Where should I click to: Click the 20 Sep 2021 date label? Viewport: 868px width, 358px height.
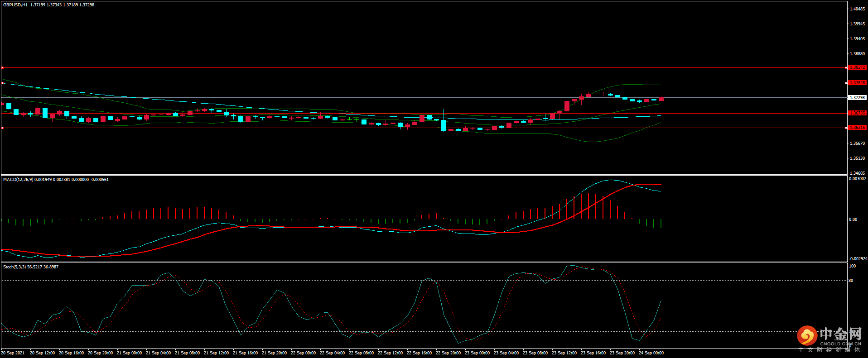pos(13,353)
